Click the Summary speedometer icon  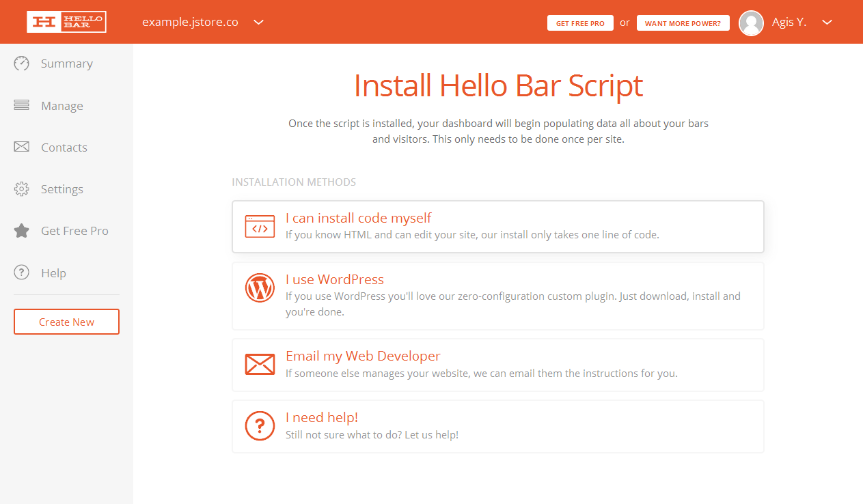[22, 64]
